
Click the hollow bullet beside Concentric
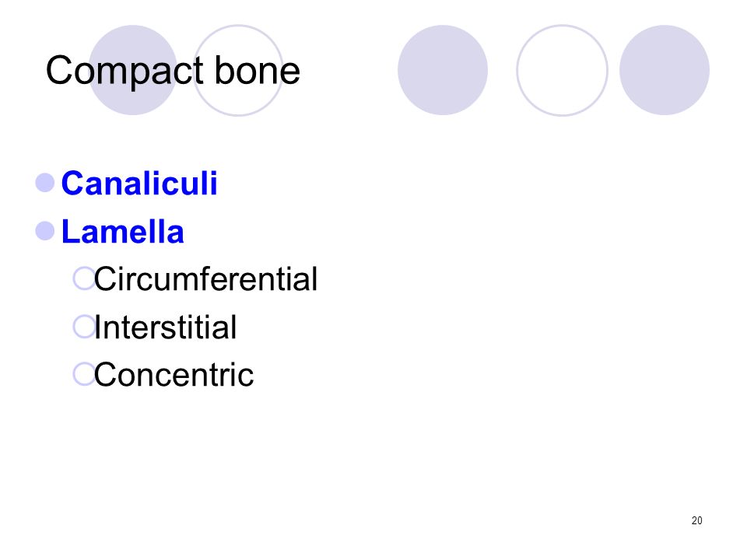pos(84,374)
